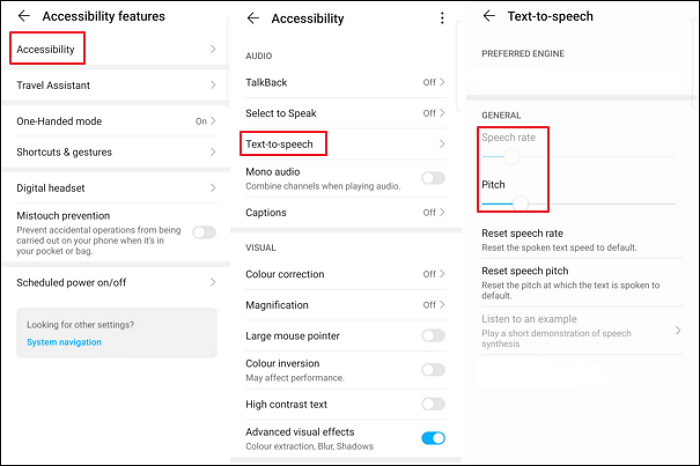Tap back arrow on Accessibility screen

[x=253, y=18]
